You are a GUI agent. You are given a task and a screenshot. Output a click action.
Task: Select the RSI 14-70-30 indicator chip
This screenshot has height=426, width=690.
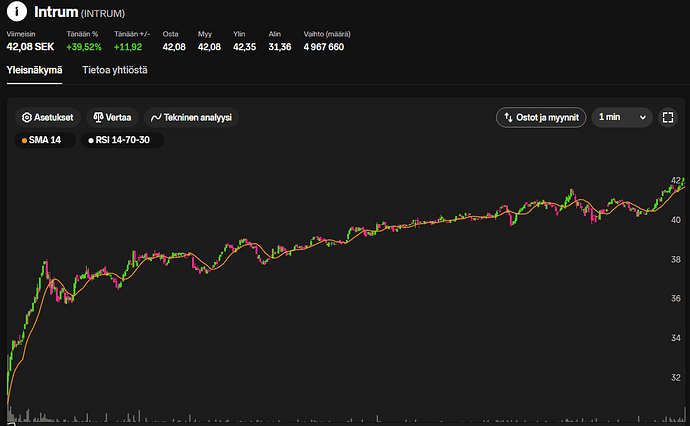[123, 140]
